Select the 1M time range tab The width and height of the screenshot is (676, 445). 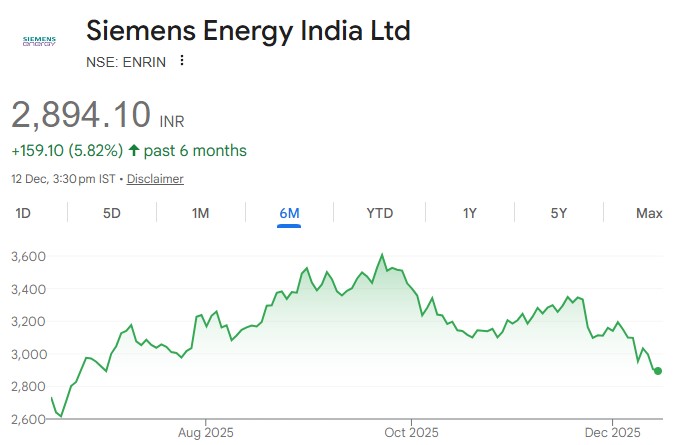(x=200, y=213)
